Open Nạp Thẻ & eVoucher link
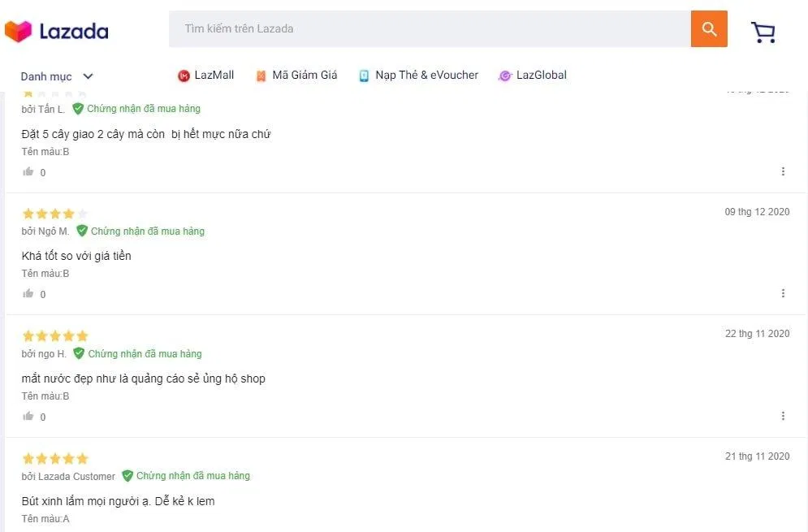 point(418,76)
